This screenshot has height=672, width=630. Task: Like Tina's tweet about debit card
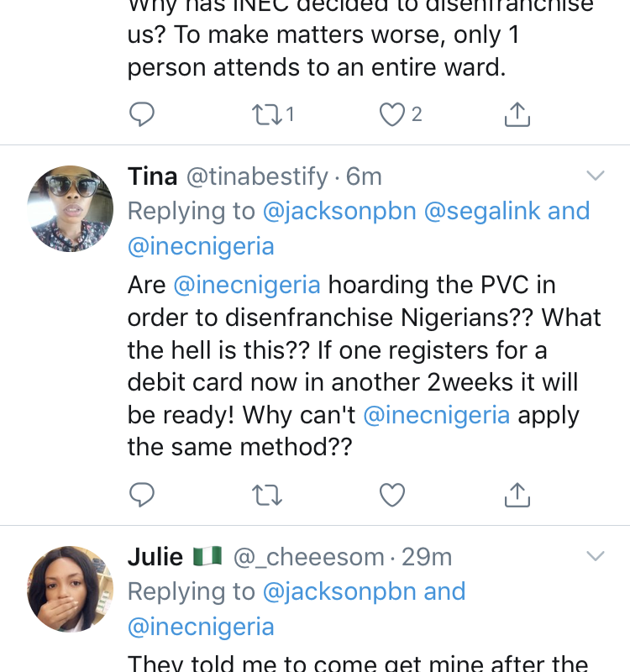(x=392, y=495)
